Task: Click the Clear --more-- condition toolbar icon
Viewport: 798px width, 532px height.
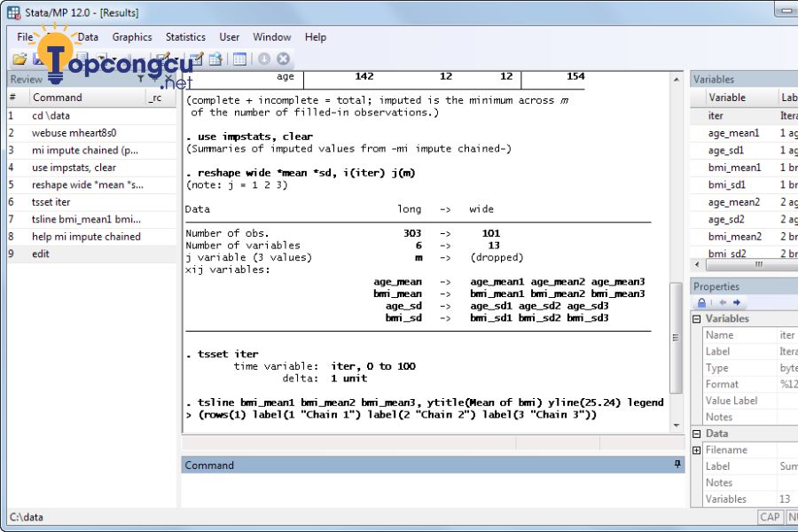Action: tap(264, 59)
